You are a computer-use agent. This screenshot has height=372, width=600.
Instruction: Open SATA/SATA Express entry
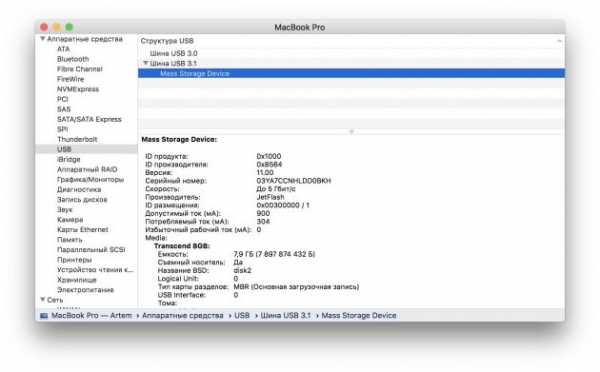point(89,119)
